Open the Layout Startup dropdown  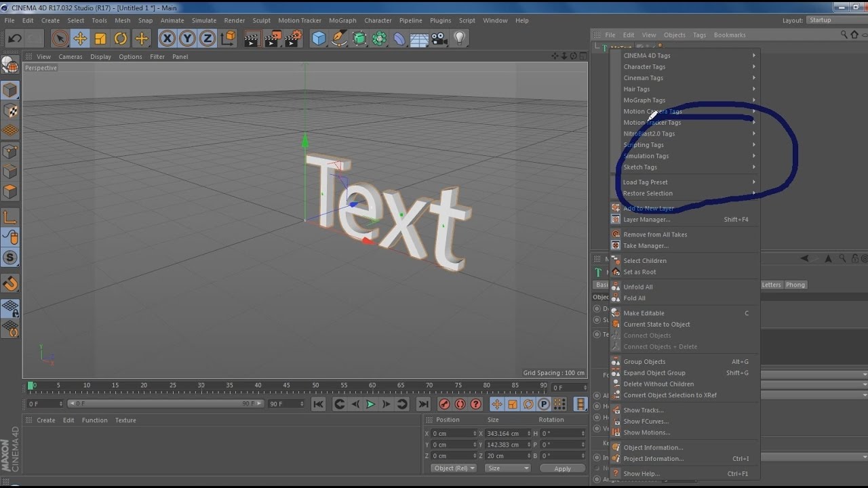[x=837, y=20]
